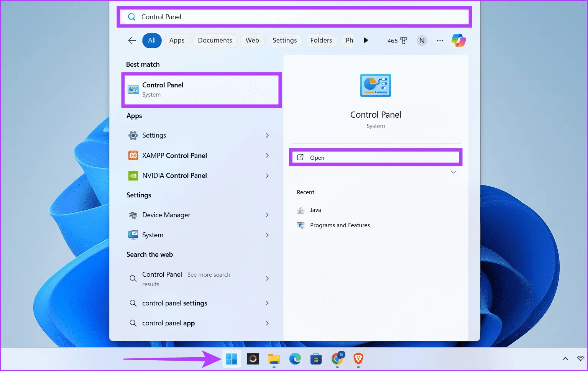588x371 pixels.
Task: Open the 465 rewards points badge
Action: click(397, 41)
